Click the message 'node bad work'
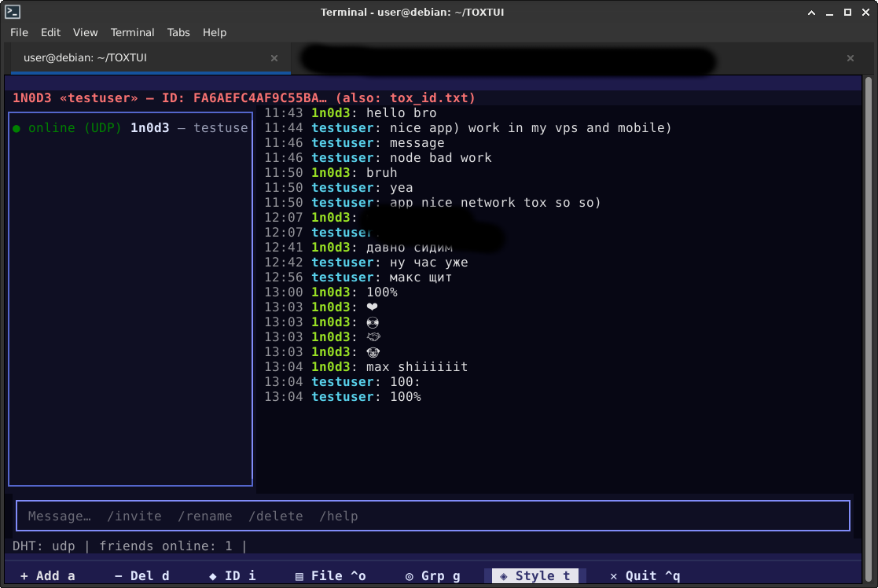 (441, 158)
